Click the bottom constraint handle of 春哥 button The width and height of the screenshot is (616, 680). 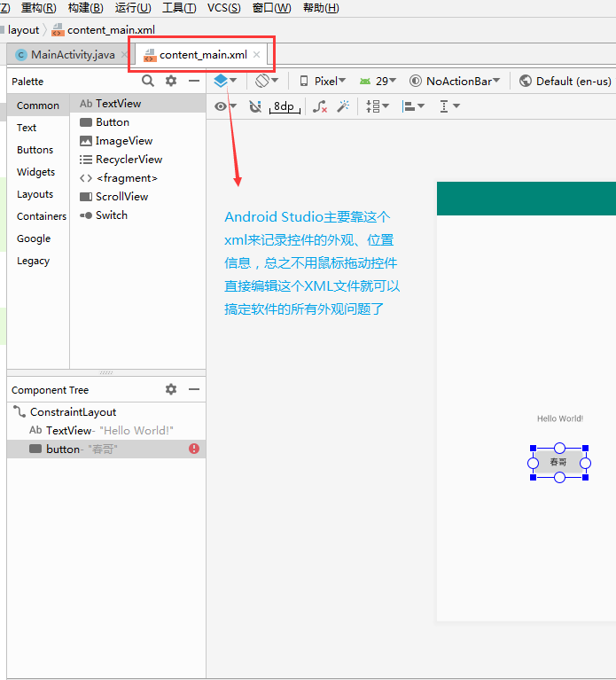(x=559, y=478)
